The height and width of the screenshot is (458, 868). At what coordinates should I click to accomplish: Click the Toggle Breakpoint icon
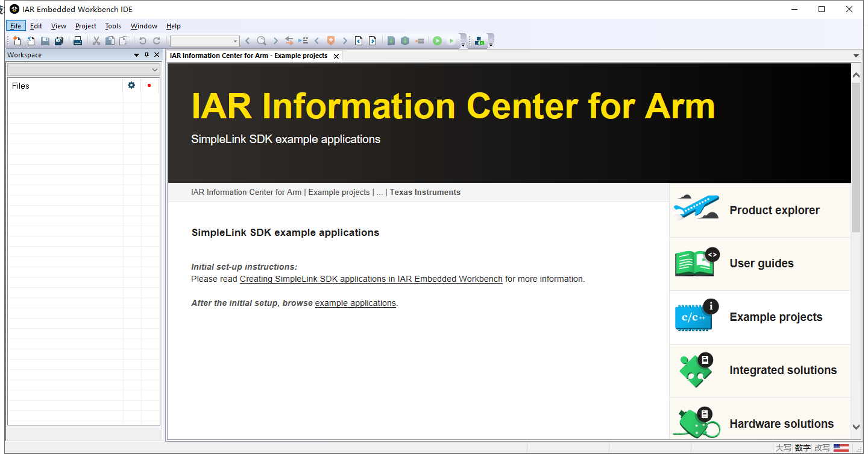pos(420,41)
